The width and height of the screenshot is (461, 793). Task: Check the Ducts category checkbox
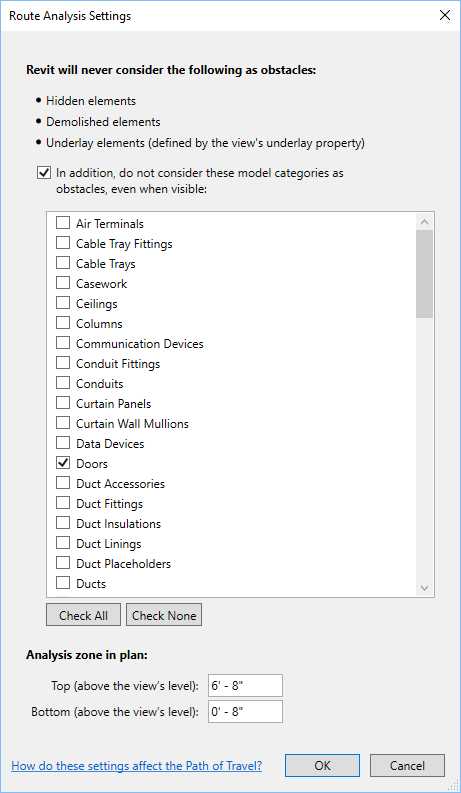click(63, 583)
